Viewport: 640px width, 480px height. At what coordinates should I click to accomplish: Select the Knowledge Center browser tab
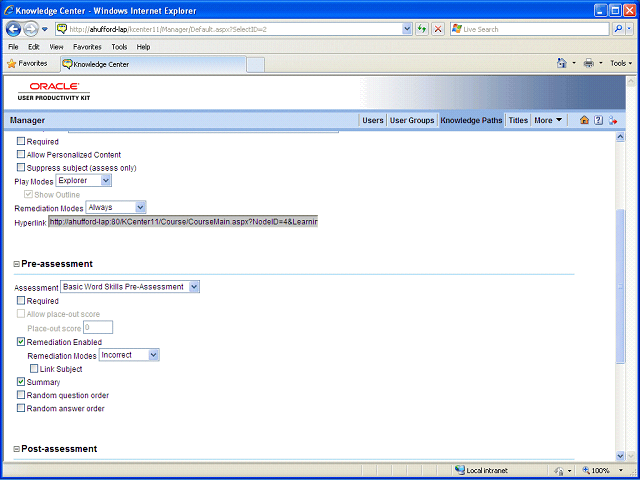(153, 64)
